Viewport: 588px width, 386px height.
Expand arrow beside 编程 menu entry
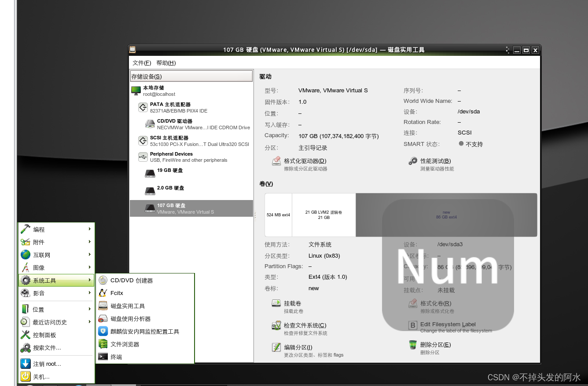pyautogui.click(x=89, y=229)
